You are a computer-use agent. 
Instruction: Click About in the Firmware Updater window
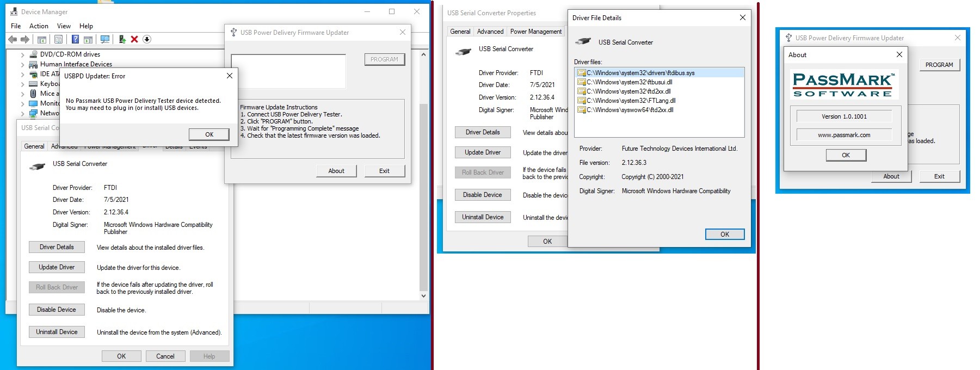[336, 171]
